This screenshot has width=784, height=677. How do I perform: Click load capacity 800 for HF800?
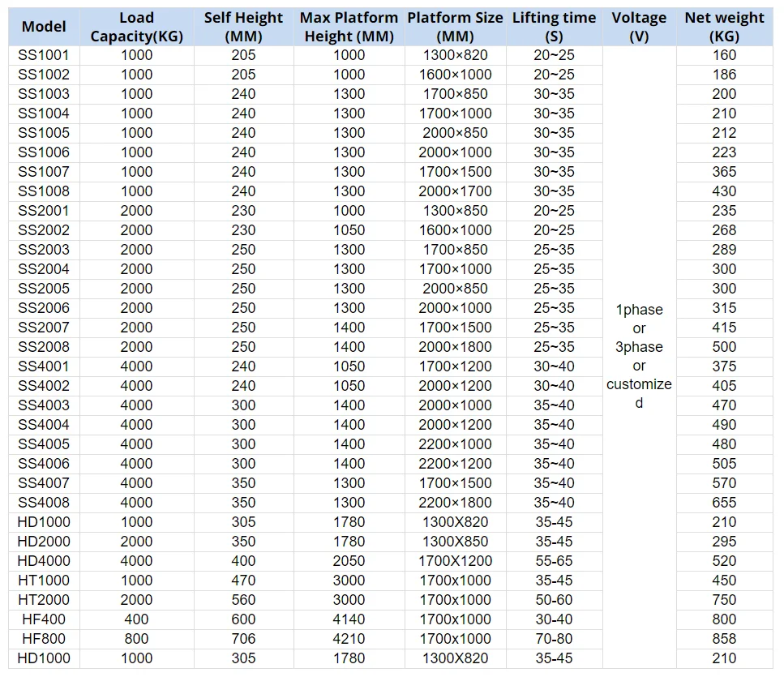(x=136, y=640)
